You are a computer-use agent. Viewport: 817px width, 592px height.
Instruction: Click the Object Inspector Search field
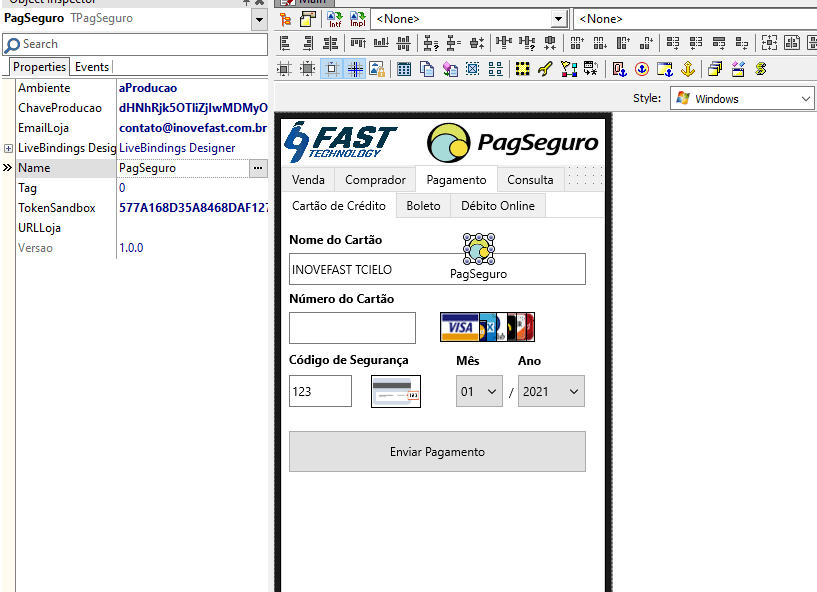pos(135,44)
